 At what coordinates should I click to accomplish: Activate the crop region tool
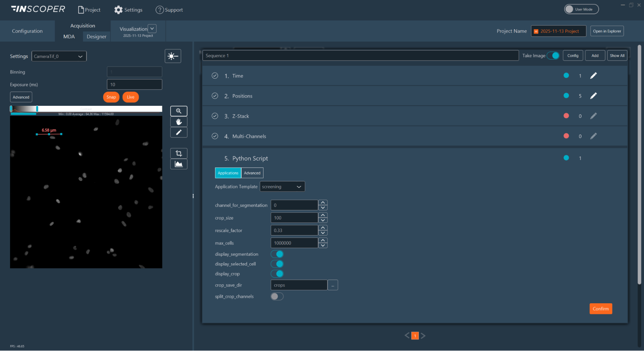pyautogui.click(x=178, y=153)
